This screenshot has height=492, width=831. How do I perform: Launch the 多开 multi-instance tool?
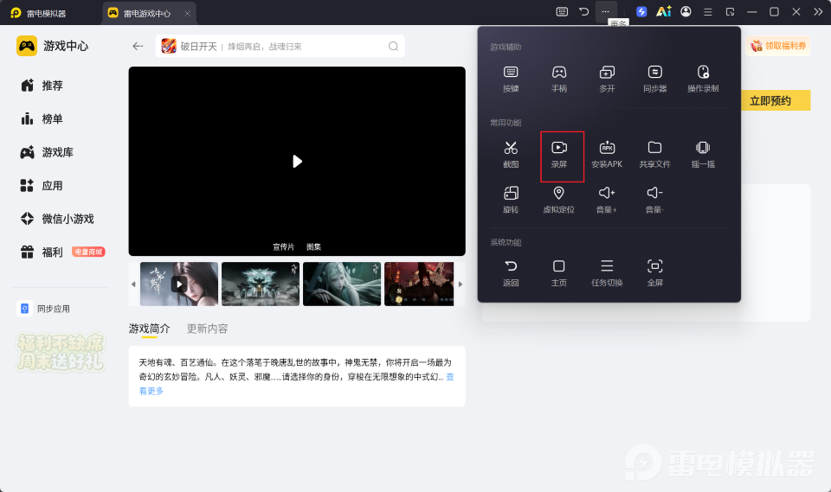click(607, 78)
